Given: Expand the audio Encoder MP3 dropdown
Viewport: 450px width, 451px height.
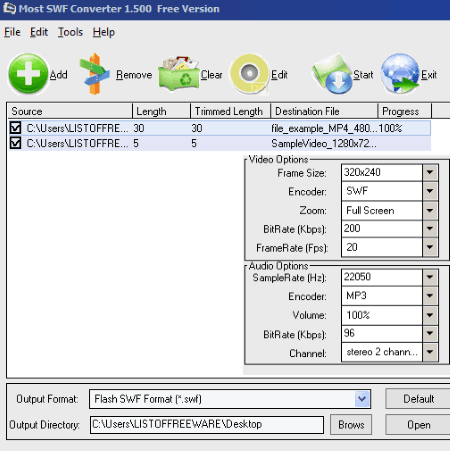Looking at the screenshot, I should [430, 296].
